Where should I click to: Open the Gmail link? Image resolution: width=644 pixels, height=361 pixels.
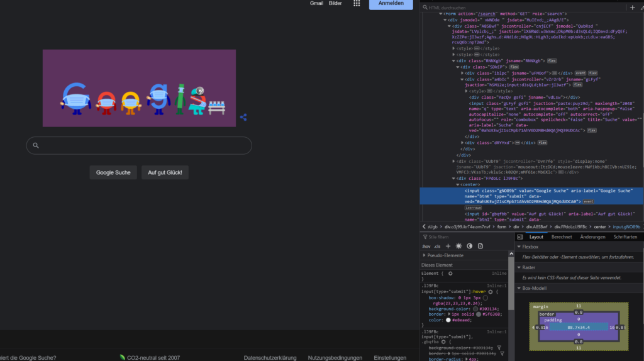point(316,3)
